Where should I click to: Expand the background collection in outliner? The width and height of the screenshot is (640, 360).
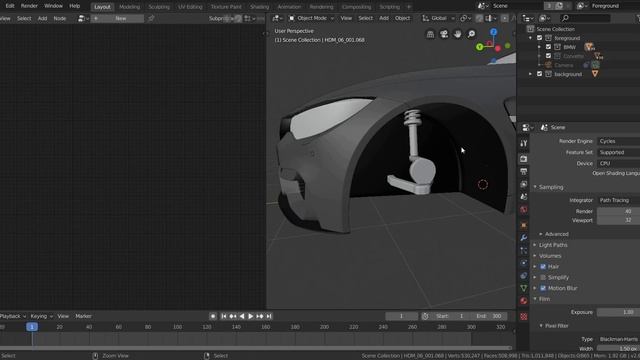531,74
